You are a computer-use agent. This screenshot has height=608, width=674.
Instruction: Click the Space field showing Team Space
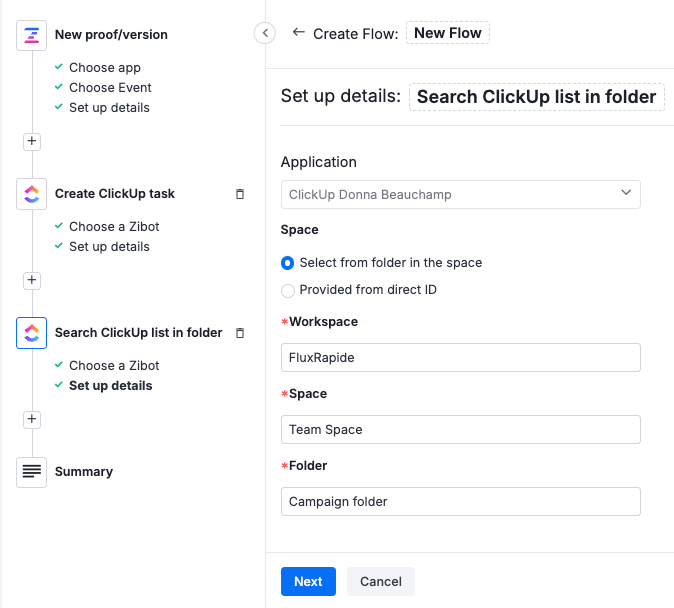pos(460,430)
